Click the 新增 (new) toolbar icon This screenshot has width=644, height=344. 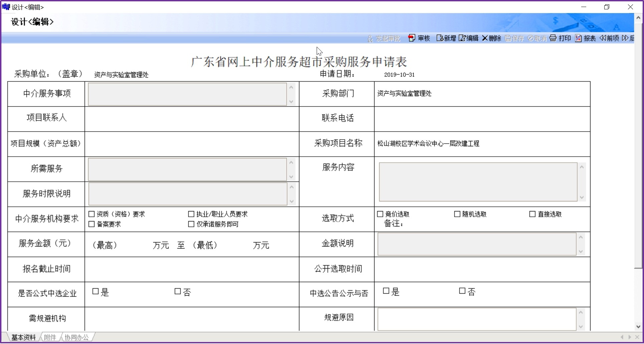440,38
